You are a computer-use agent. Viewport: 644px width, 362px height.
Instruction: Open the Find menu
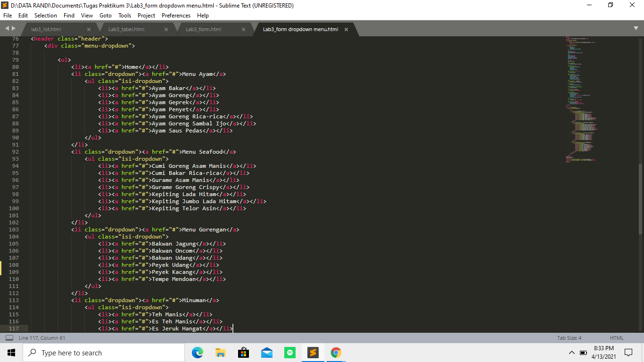(69, 16)
